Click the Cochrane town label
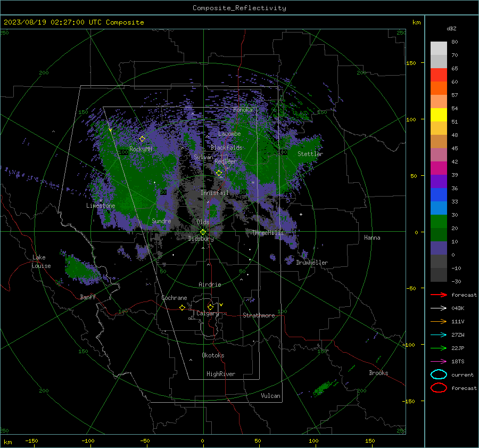This screenshot has width=479, height=448. pos(174,298)
